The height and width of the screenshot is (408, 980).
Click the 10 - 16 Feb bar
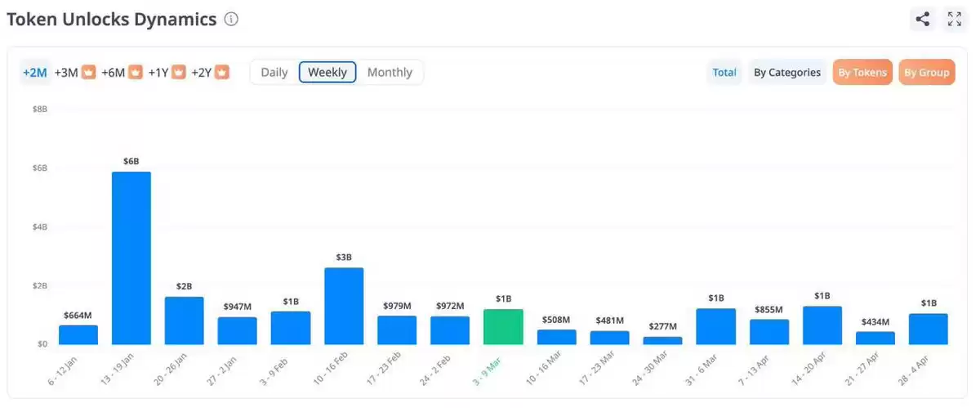[344, 306]
